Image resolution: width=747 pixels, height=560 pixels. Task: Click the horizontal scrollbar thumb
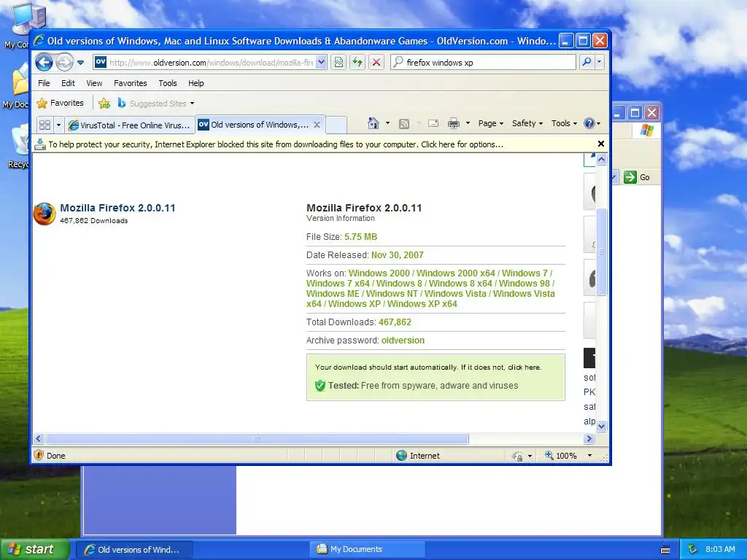click(x=258, y=438)
